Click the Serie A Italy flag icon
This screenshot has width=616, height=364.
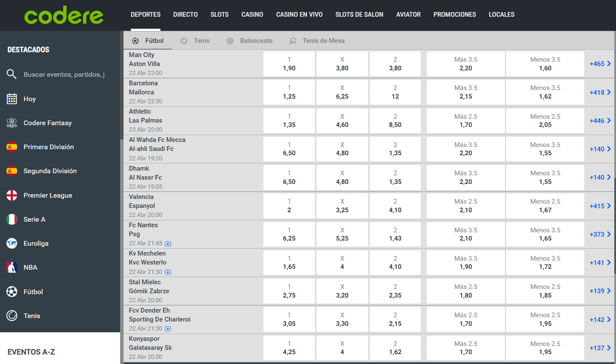pos(12,220)
